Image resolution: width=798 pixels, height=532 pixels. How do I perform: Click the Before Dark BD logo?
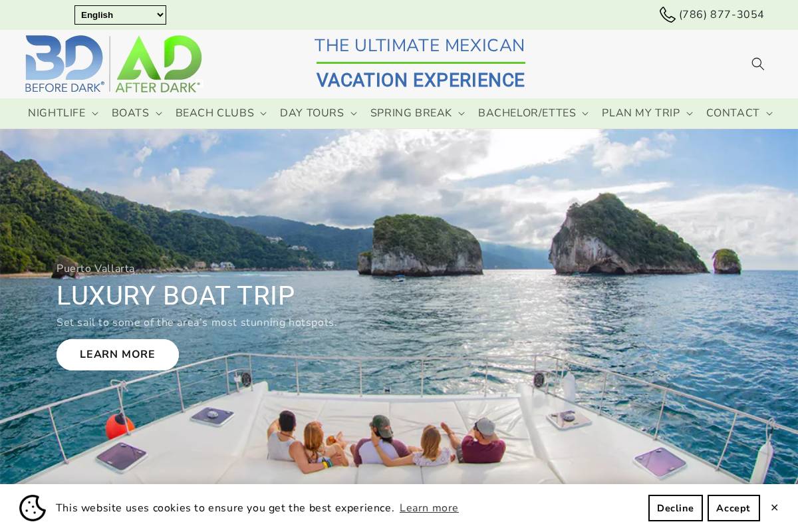[x=65, y=64]
